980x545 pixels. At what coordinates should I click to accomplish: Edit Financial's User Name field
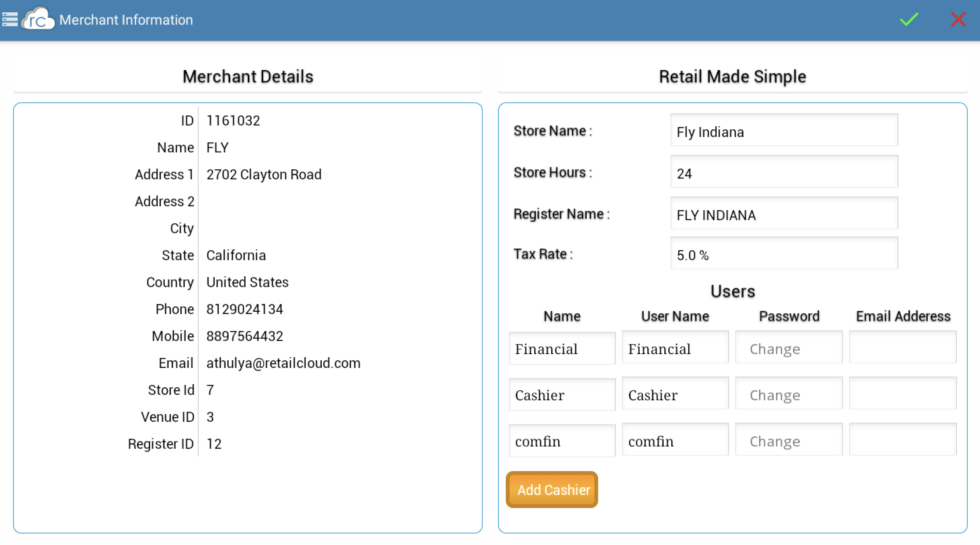[675, 347]
